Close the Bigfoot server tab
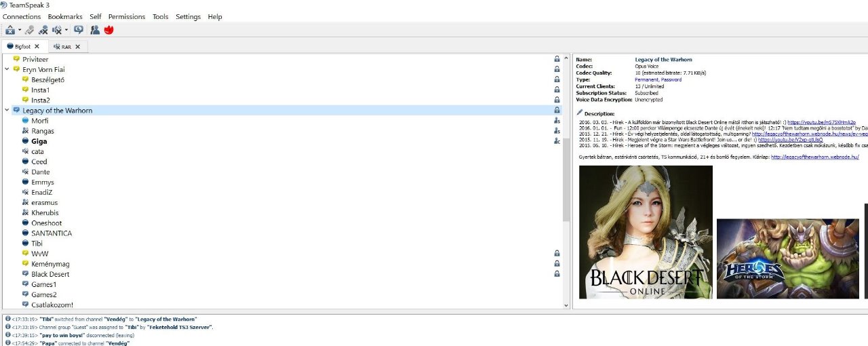868x346 pixels. 37,47
